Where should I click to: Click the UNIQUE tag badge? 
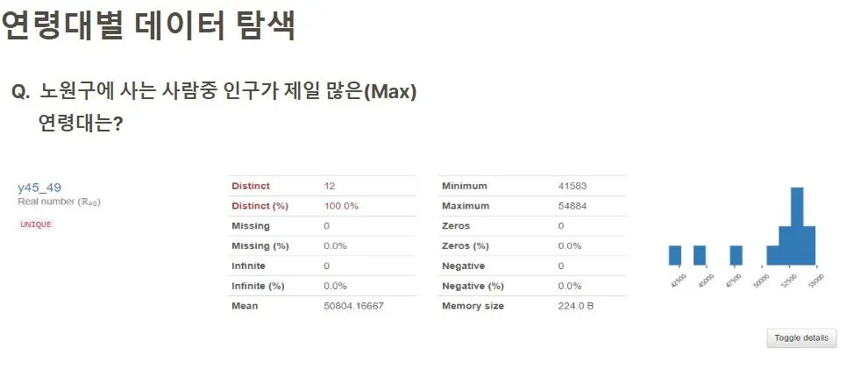[x=35, y=224]
